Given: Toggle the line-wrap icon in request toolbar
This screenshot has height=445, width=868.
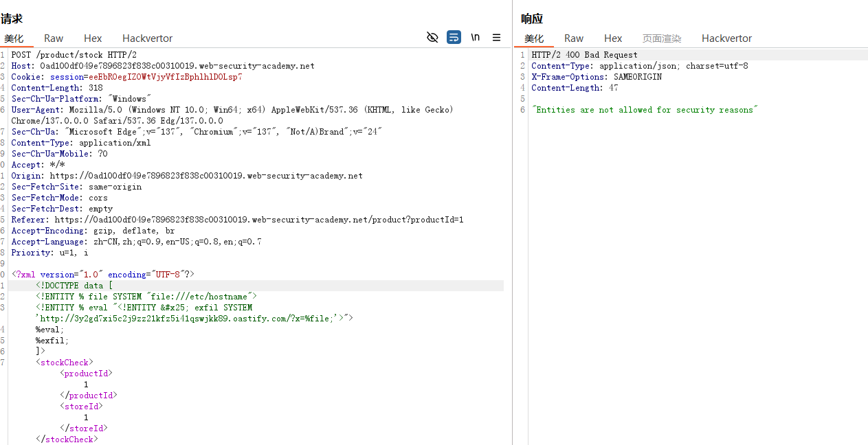Looking at the screenshot, I should (454, 37).
